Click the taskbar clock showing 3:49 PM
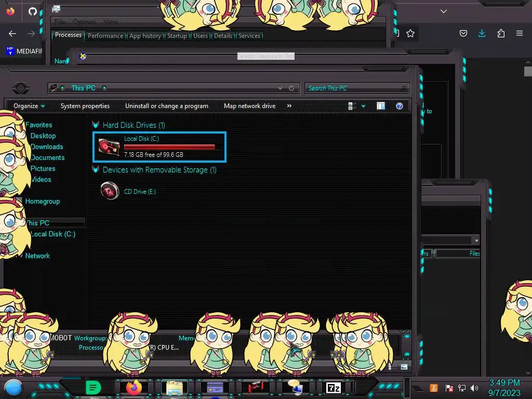Viewport: 532px width, 399px height. click(x=504, y=388)
